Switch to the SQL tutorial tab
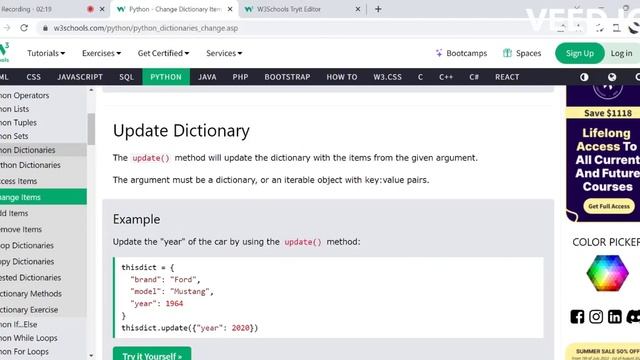The width and height of the screenshot is (640, 360). click(x=127, y=77)
